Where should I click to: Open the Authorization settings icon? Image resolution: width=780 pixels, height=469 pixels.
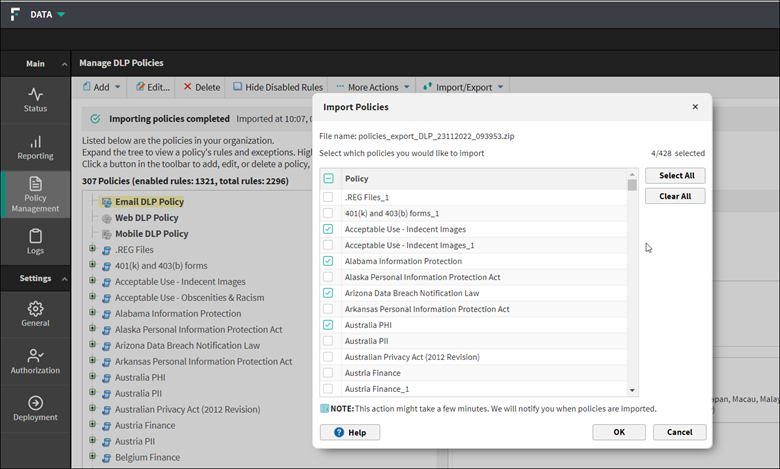tap(35, 360)
